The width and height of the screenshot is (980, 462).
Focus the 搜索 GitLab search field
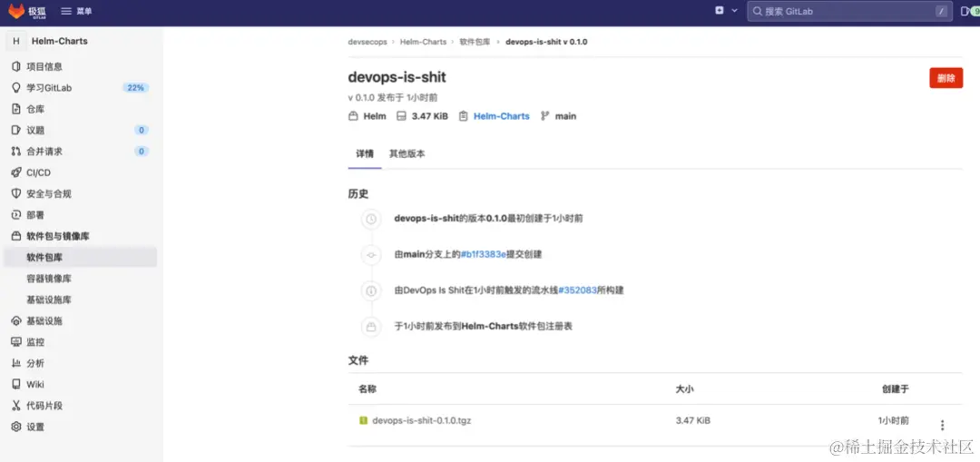coord(850,11)
